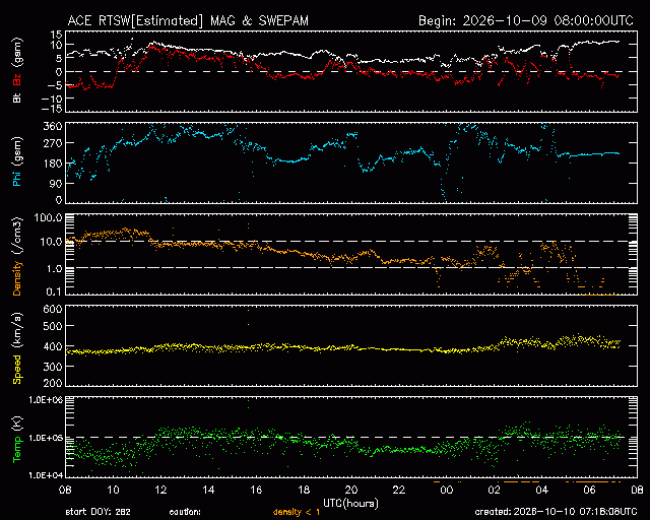The height and width of the screenshot is (520, 650).
Task: Click the 04 hour label on time axis
Action: click(542, 490)
